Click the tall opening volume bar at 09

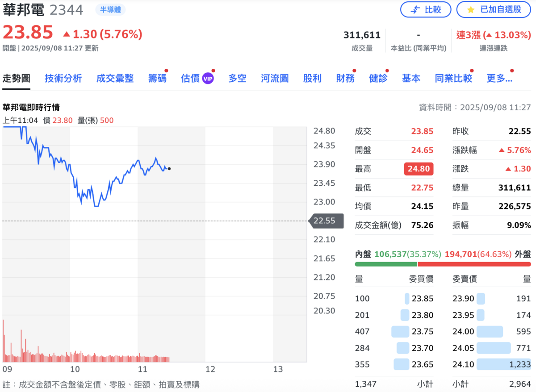point(4,341)
